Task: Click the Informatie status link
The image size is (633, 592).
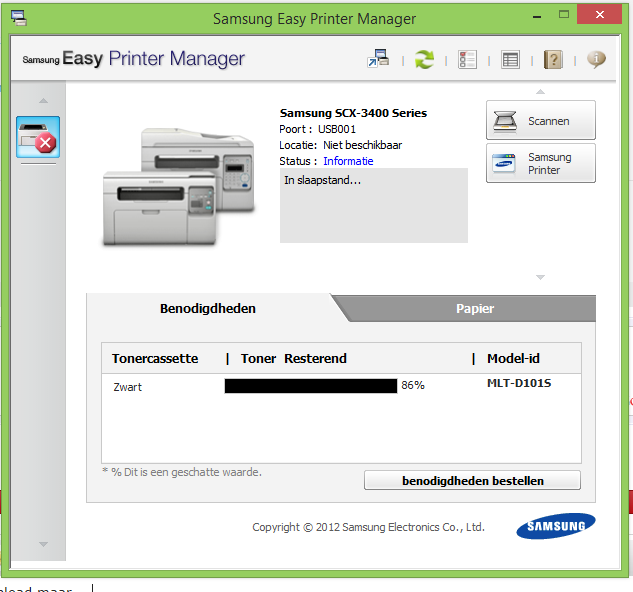Action: pos(348,161)
